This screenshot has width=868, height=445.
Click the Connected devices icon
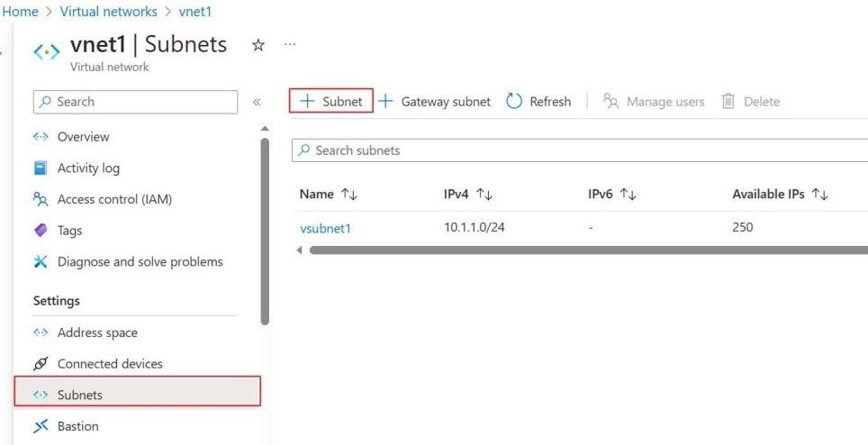click(x=41, y=364)
